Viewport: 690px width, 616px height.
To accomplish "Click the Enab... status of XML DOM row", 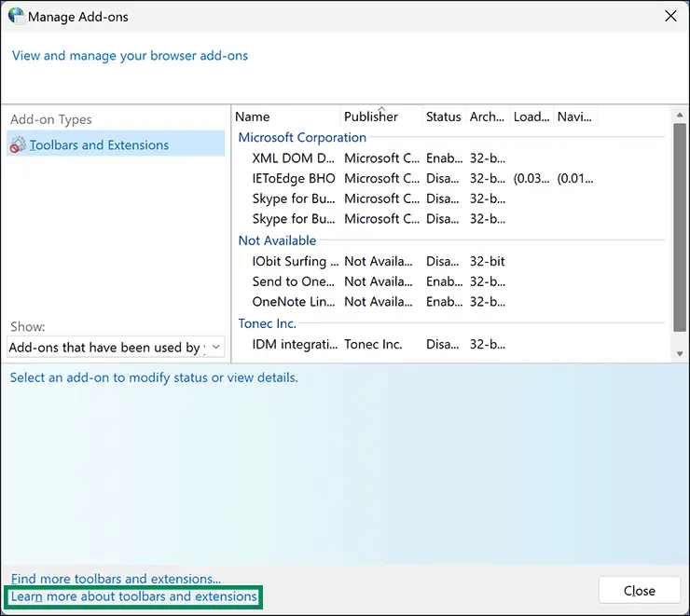I will click(x=444, y=157).
